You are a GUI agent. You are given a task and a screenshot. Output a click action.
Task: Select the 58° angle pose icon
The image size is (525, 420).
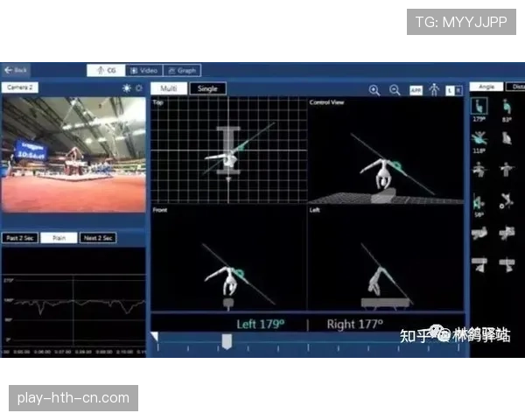coord(479,202)
